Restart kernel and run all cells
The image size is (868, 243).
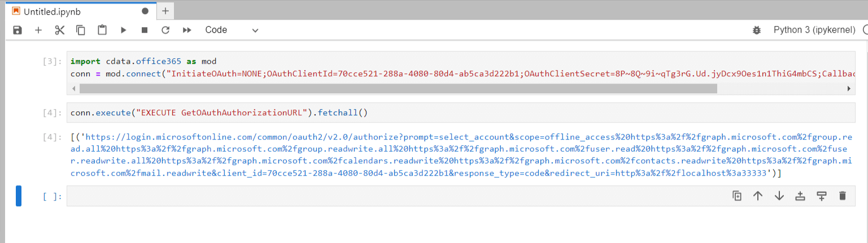coord(187,30)
